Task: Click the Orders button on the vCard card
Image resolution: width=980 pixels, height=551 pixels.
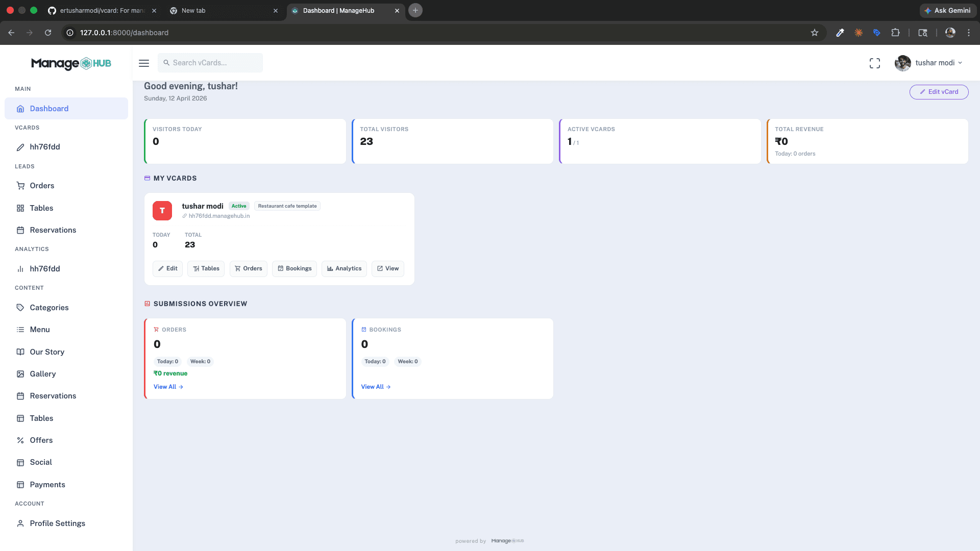Action: point(249,269)
